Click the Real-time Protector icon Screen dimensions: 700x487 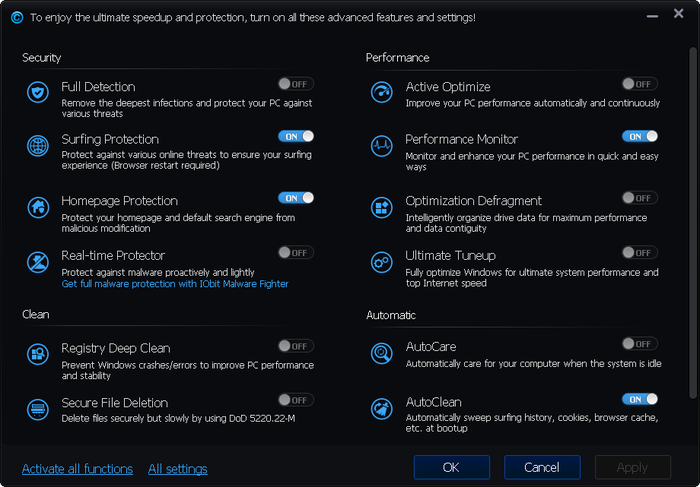click(37, 262)
